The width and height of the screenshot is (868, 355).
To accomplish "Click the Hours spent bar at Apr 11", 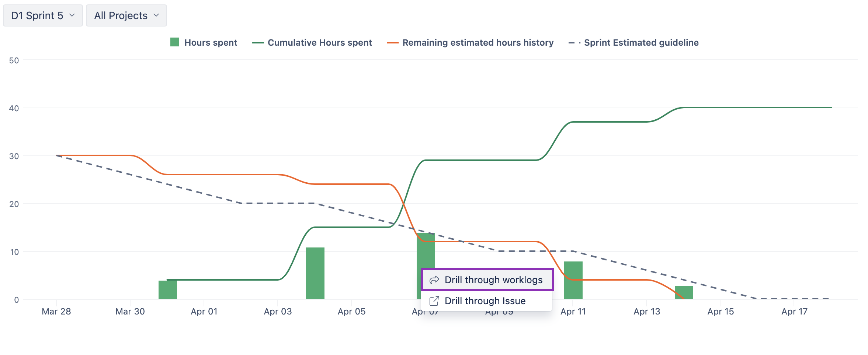I will click(x=573, y=280).
